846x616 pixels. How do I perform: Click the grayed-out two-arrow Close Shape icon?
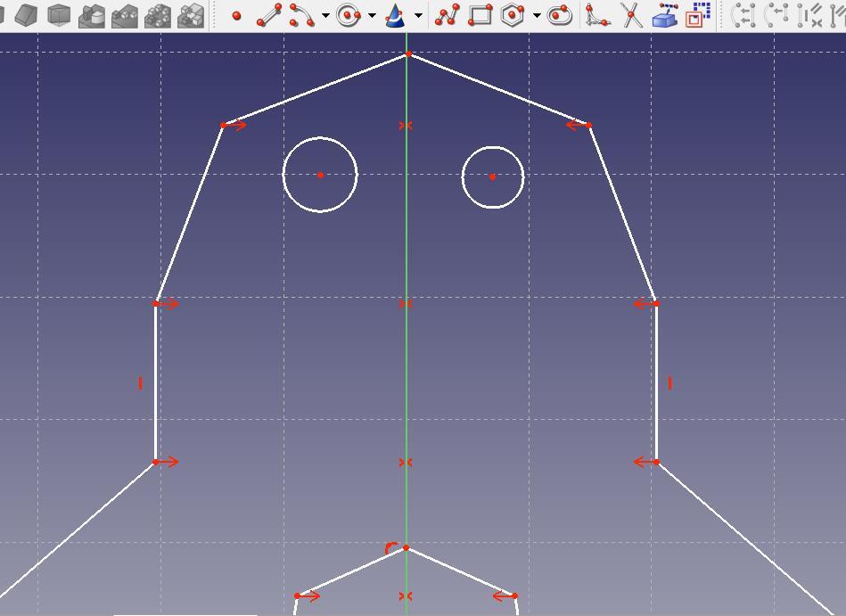743,15
